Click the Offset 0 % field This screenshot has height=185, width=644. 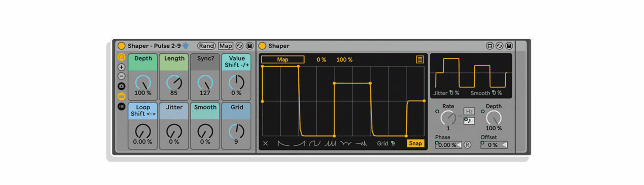(494, 145)
